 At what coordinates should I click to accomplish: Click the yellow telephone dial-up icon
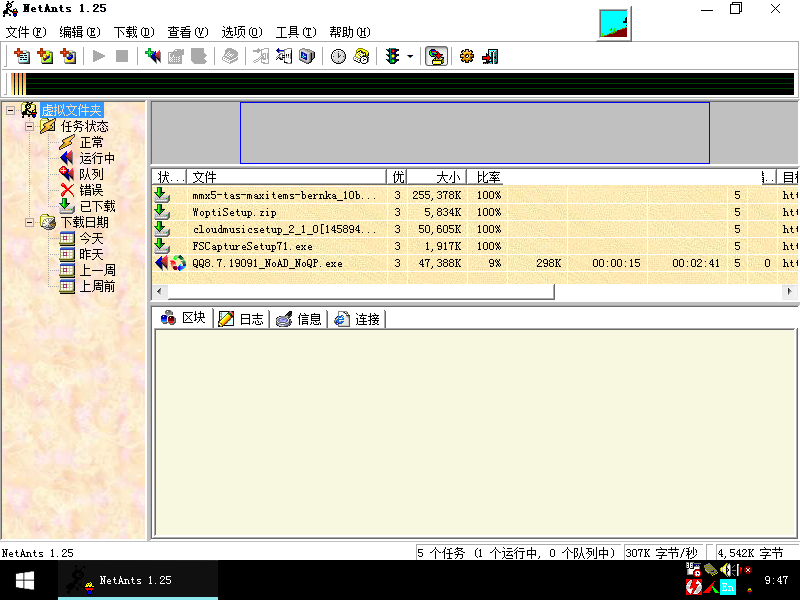point(361,56)
